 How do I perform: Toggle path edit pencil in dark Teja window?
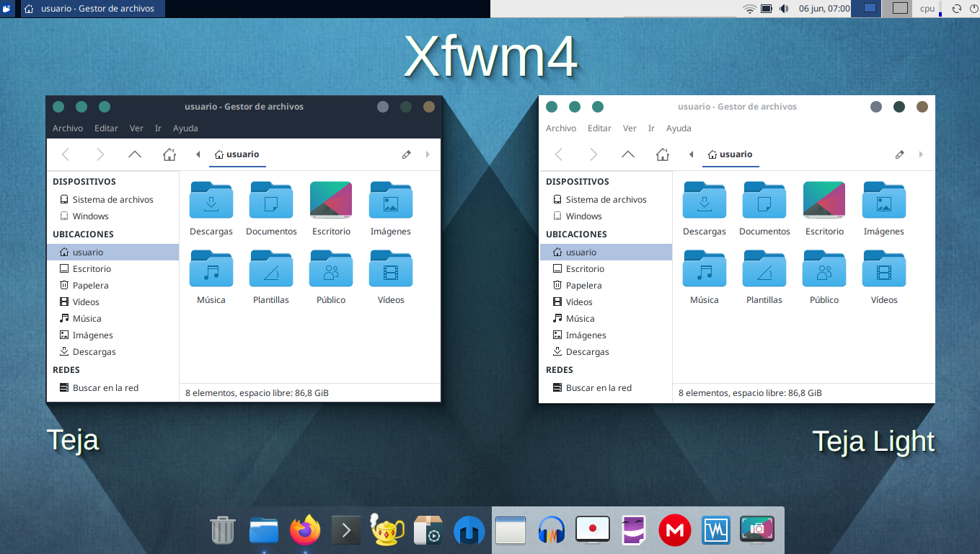click(407, 154)
